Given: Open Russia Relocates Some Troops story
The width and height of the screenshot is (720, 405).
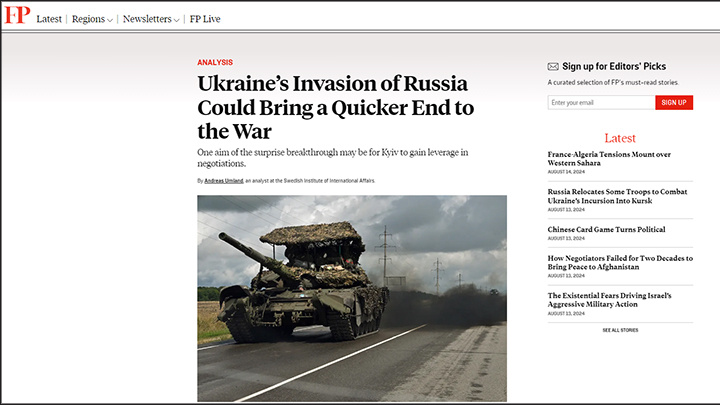Looking at the screenshot, I should click(x=617, y=196).
